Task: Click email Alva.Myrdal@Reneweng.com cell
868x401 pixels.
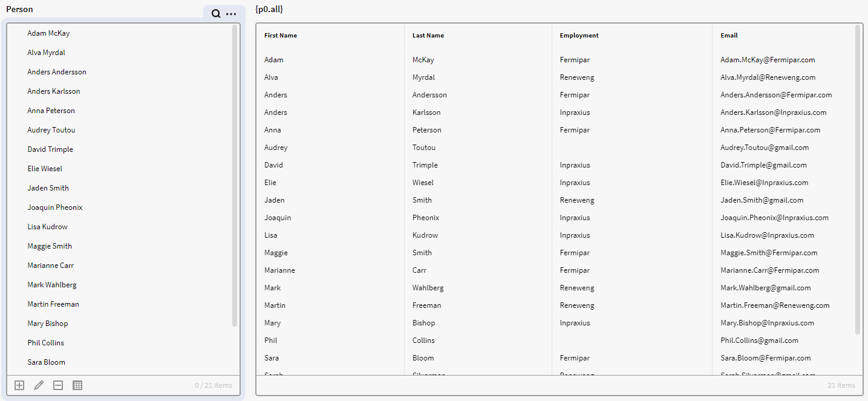Action: 768,77
